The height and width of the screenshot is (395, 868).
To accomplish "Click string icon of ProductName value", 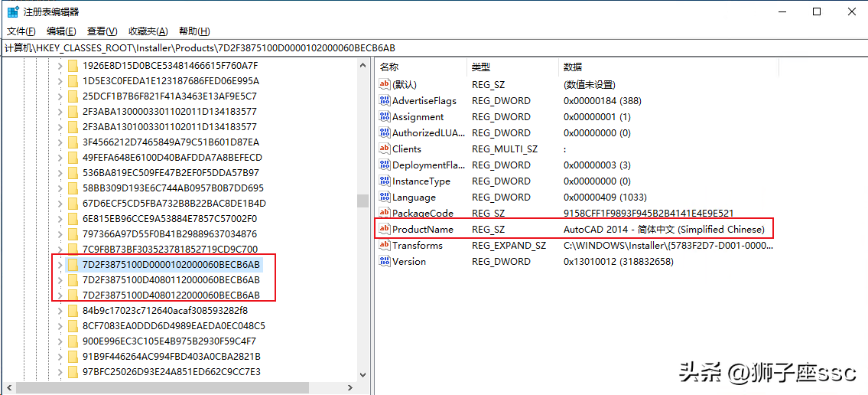I will coord(385,229).
